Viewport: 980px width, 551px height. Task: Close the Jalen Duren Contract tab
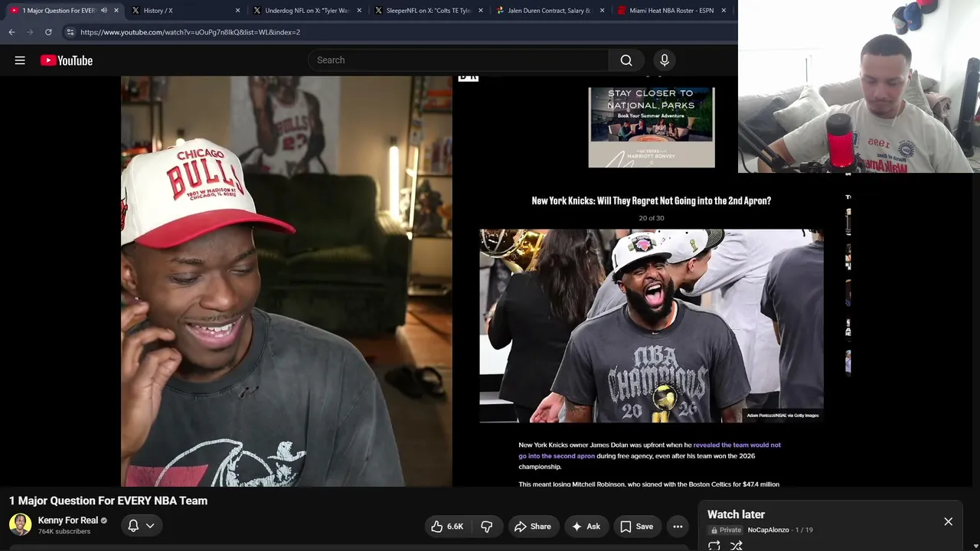pos(603,11)
